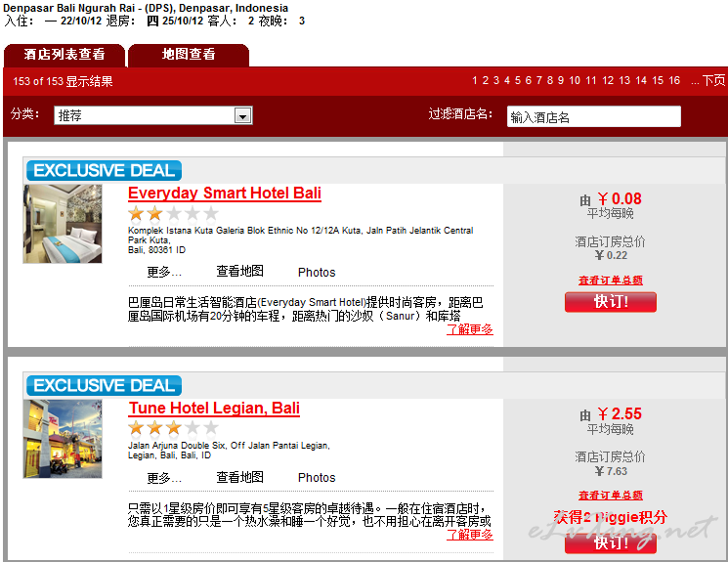Open the 推荐 sort dropdown

(153, 115)
